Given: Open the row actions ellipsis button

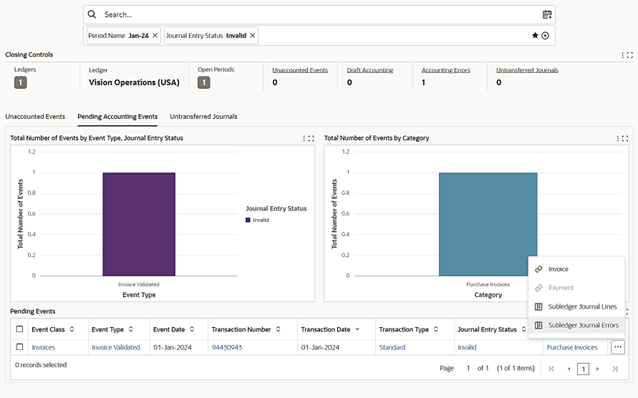Looking at the screenshot, I should point(618,347).
